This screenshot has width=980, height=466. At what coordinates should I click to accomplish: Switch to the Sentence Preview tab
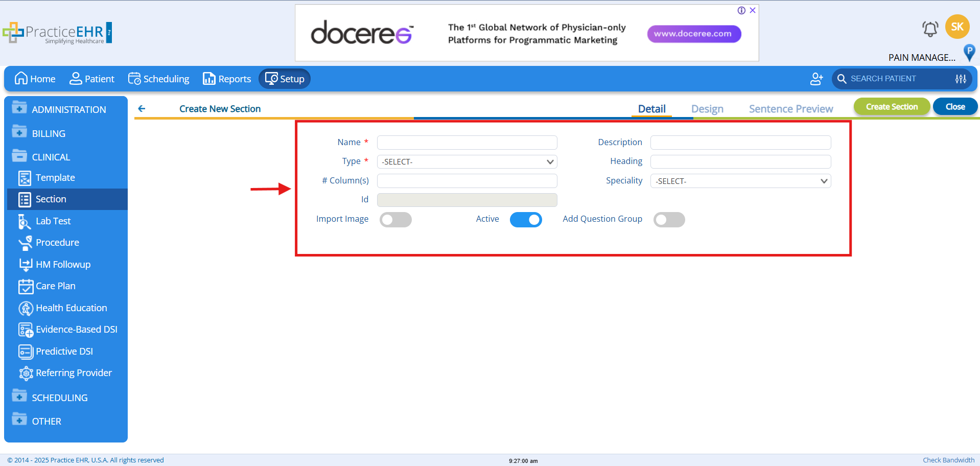click(791, 109)
